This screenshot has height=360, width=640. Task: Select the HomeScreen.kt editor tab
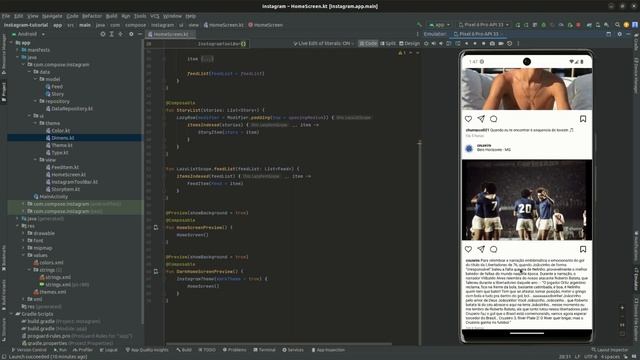point(170,34)
